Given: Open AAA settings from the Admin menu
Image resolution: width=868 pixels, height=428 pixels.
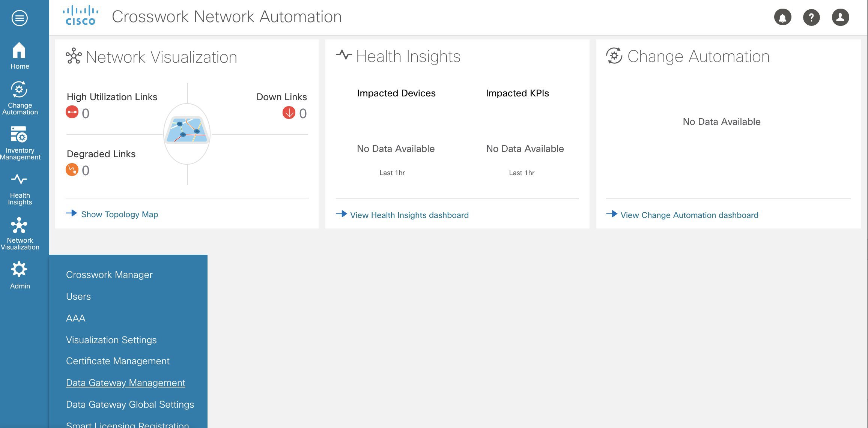Looking at the screenshot, I should pos(75,318).
